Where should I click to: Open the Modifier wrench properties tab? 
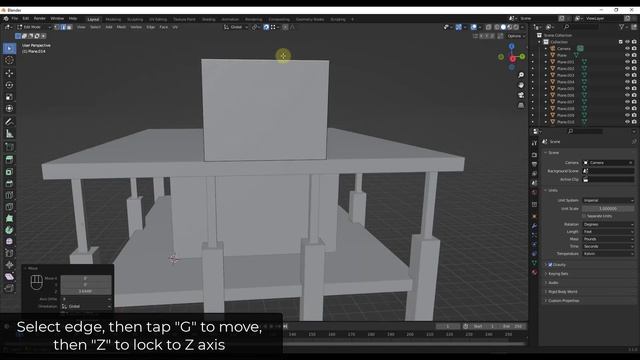point(534,226)
